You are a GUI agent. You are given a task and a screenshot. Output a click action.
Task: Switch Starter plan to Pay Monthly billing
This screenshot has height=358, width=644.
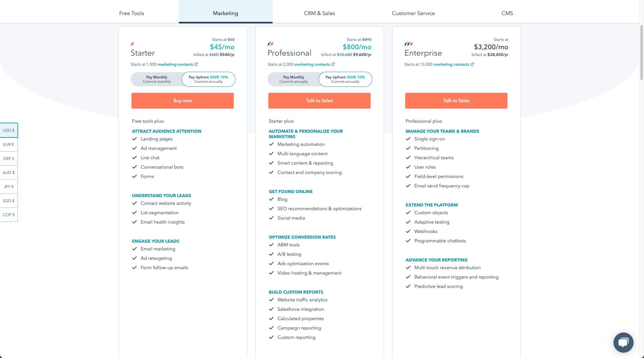click(x=157, y=79)
